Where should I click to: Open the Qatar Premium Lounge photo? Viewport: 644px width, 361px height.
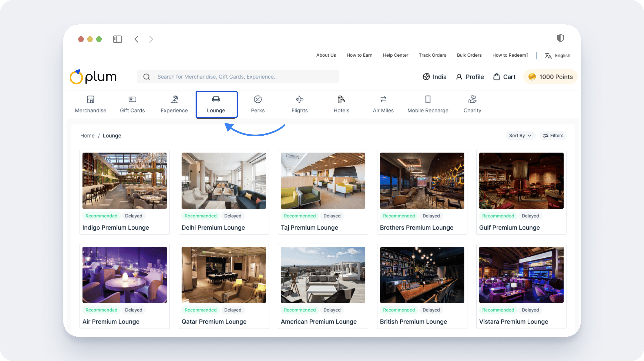click(224, 275)
